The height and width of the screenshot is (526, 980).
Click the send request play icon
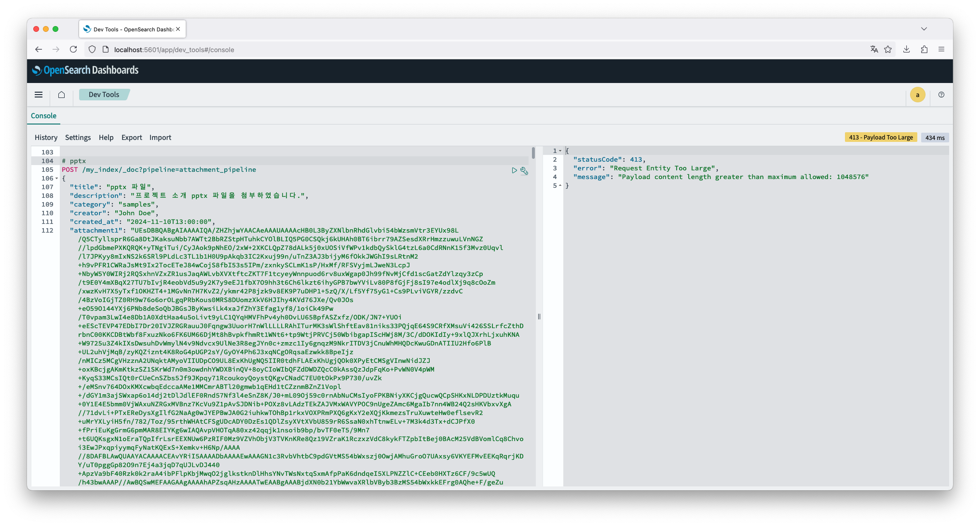point(514,170)
